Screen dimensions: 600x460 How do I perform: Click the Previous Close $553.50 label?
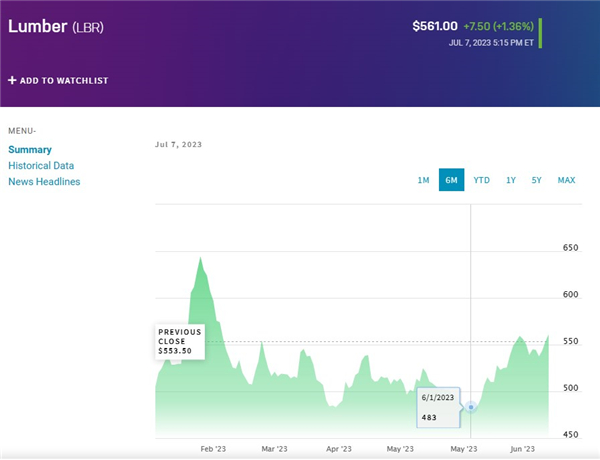point(180,341)
